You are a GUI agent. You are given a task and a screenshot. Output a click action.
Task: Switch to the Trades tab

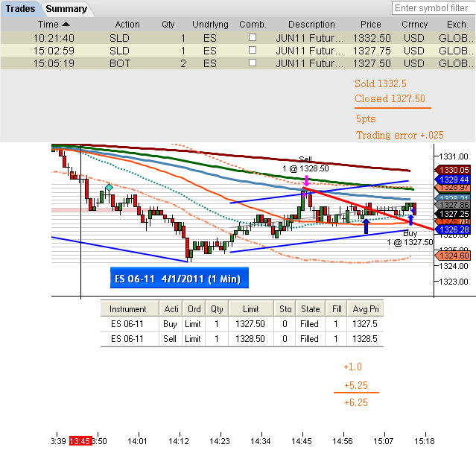point(20,8)
